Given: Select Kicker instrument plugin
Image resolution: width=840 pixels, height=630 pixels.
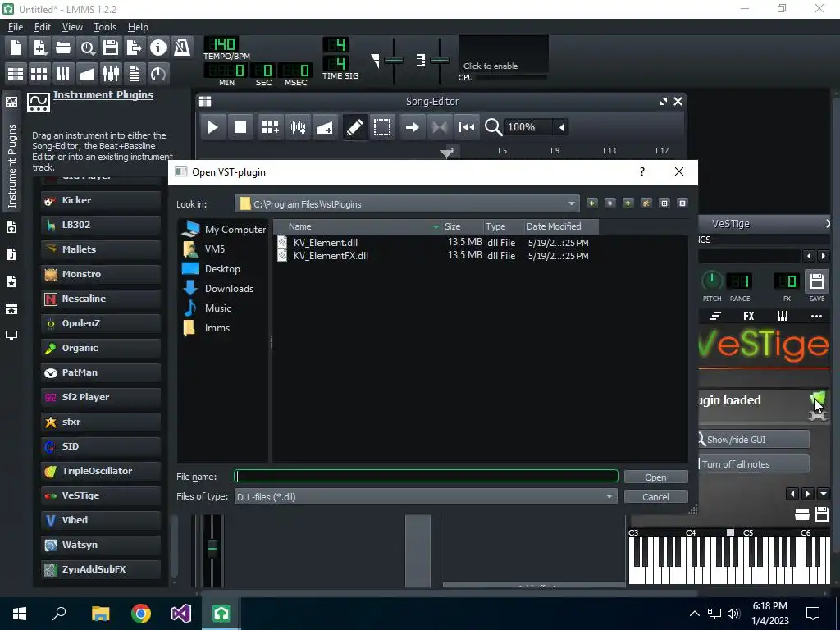Looking at the screenshot, I should click(x=101, y=200).
